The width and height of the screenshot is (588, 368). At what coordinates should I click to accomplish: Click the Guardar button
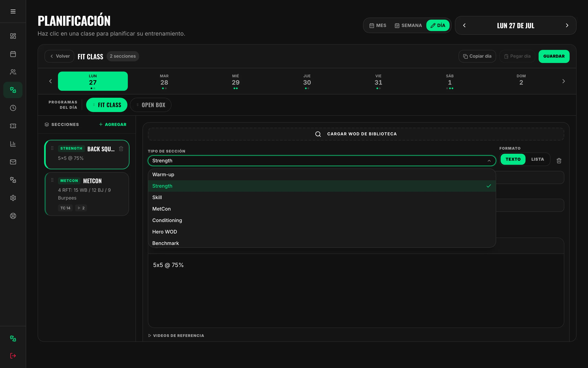click(554, 56)
